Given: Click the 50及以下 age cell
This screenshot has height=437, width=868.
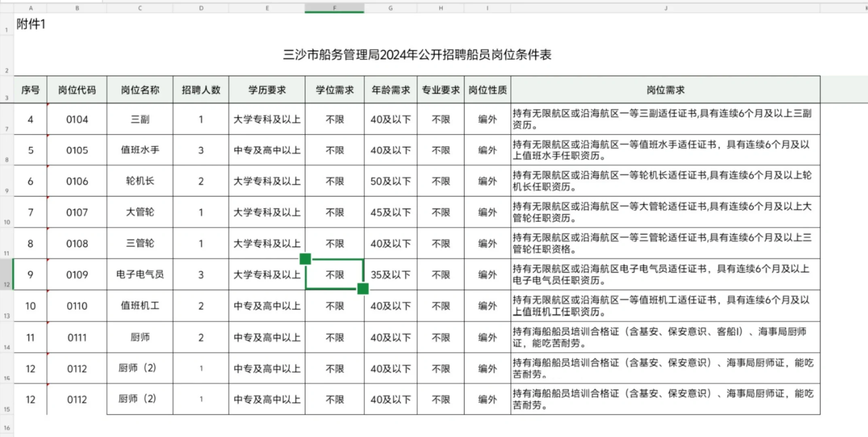Looking at the screenshot, I should click(x=390, y=181).
